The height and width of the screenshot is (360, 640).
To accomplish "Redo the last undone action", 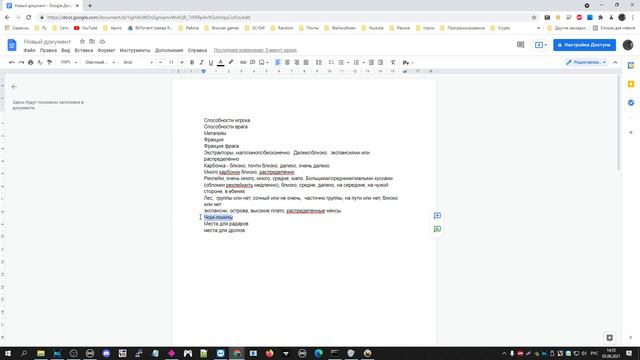I will click(21, 62).
